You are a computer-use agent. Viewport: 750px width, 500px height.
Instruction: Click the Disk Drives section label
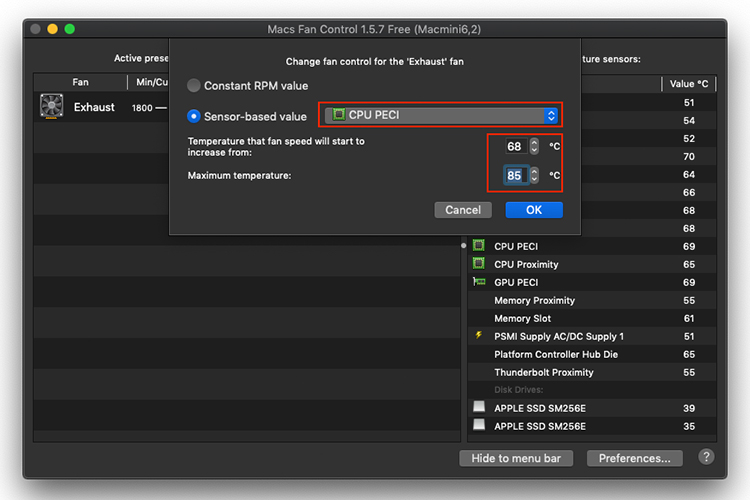click(x=518, y=390)
